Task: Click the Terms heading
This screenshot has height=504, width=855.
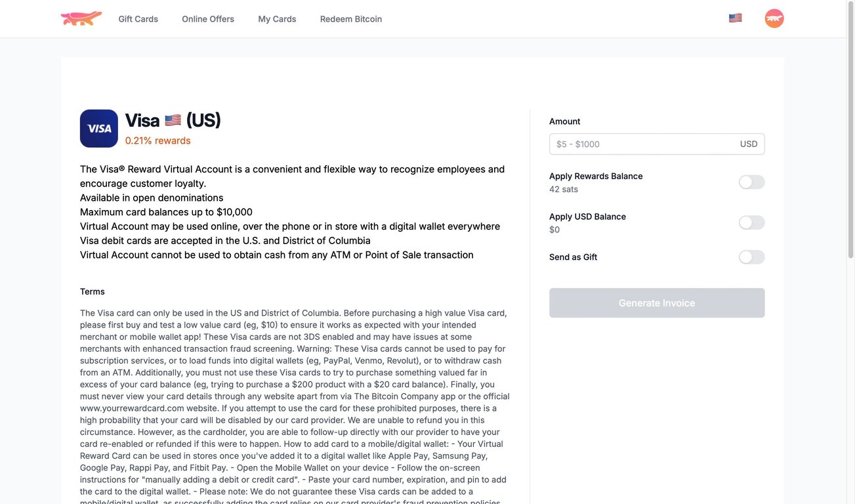Action: coord(93,291)
